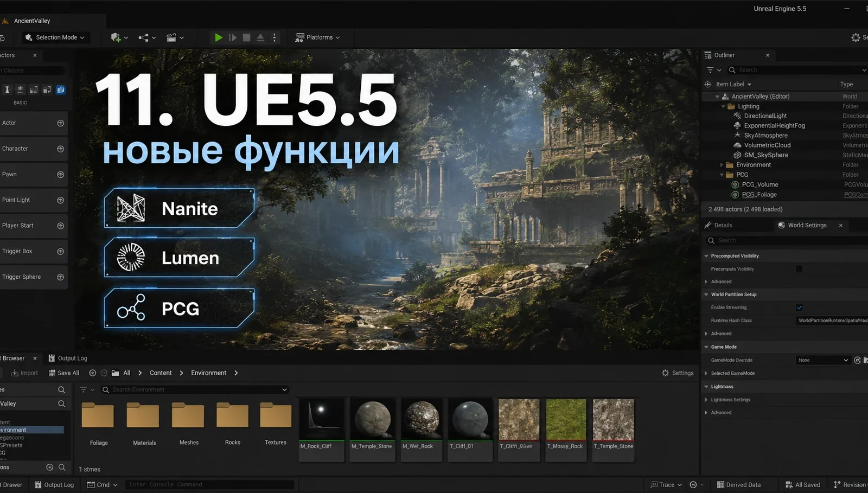Viewport: 868px width, 493px height.
Task: Open play options three-dot menu
Action: coord(275,37)
